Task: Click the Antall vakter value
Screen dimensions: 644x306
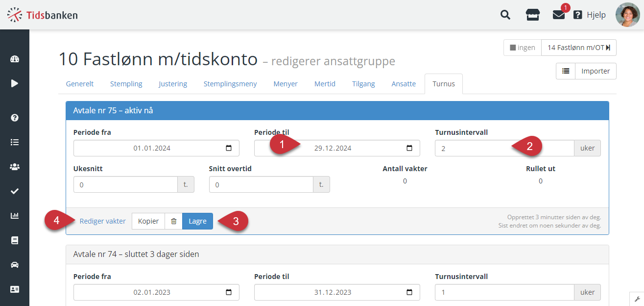Action: (x=405, y=181)
